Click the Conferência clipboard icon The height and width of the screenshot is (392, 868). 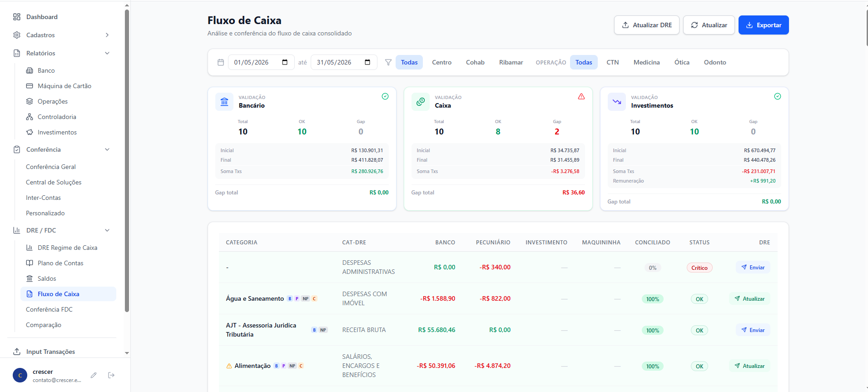point(17,149)
